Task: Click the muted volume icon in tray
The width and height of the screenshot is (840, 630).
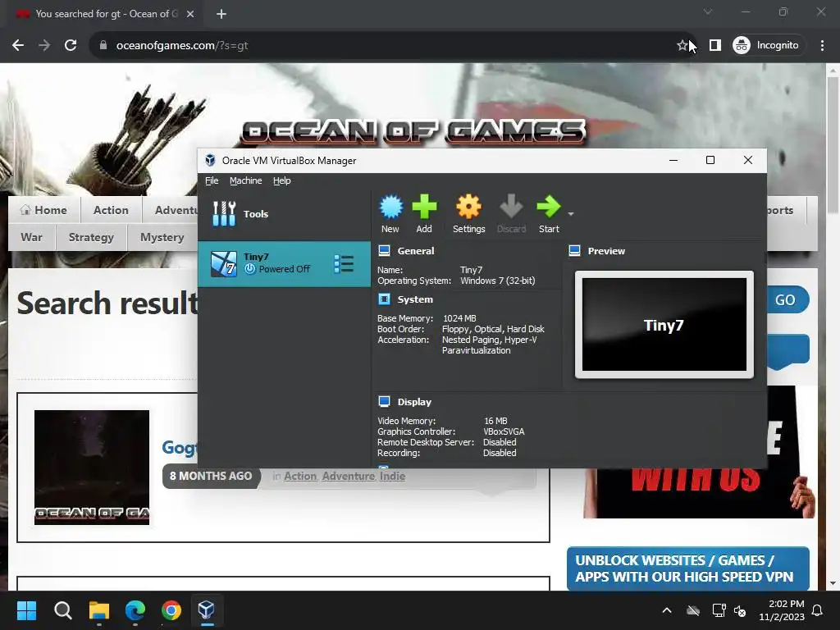Action: coord(740,610)
